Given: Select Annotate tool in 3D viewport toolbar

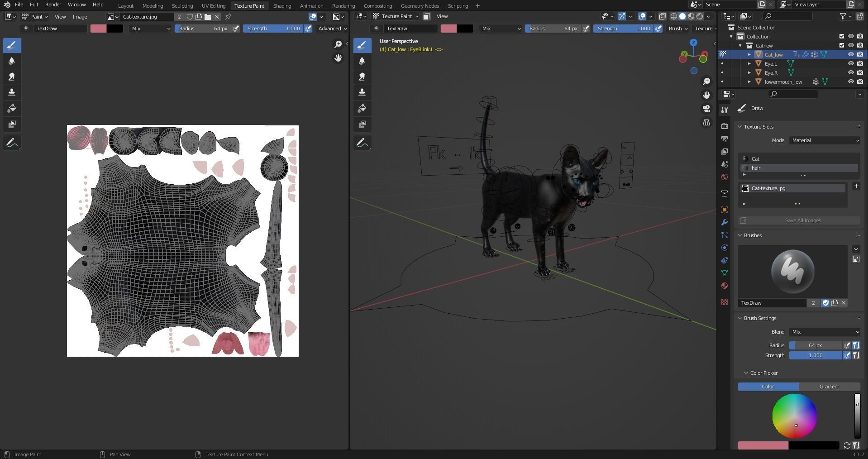Looking at the screenshot, I should (362, 143).
